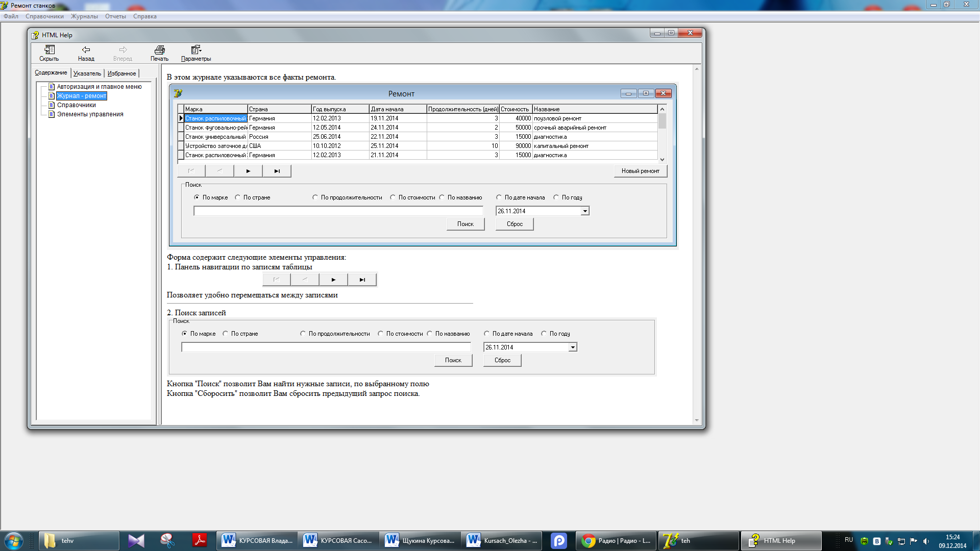
Task: Click the Hide (Скрыть) toolbar icon
Action: pos(49,50)
